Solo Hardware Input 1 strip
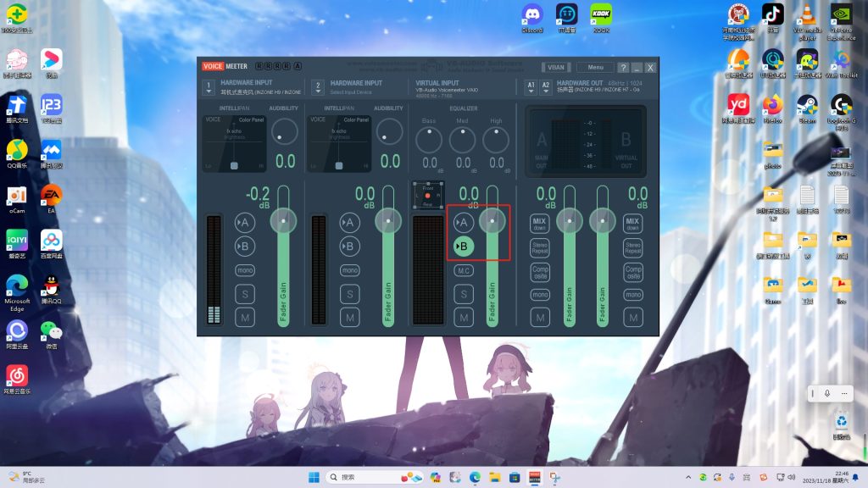Viewport: 868px width, 488px height. point(245,294)
